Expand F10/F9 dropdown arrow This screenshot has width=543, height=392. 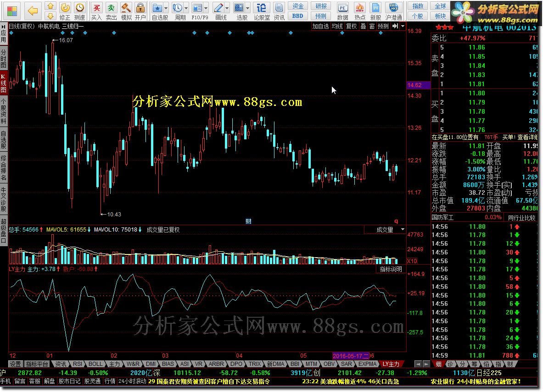point(206,8)
